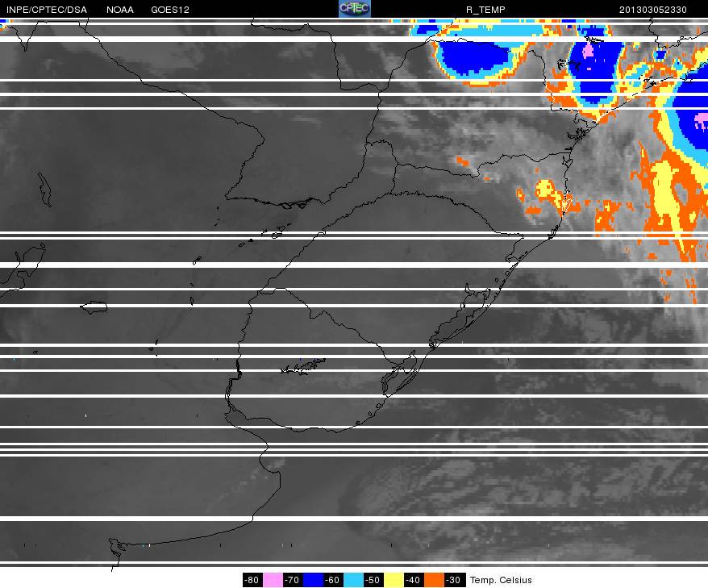The width and height of the screenshot is (708, 588).
Task: Click the -50 legend value
Action: [x=373, y=580]
